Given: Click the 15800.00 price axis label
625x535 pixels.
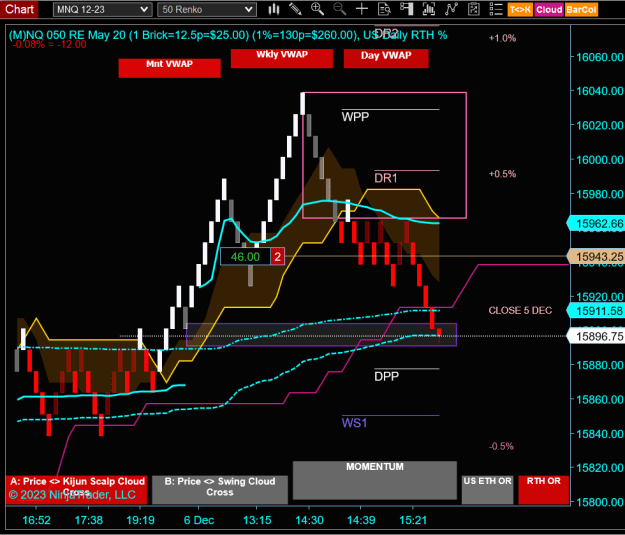Looking at the screenshot, I should [599, 502].
